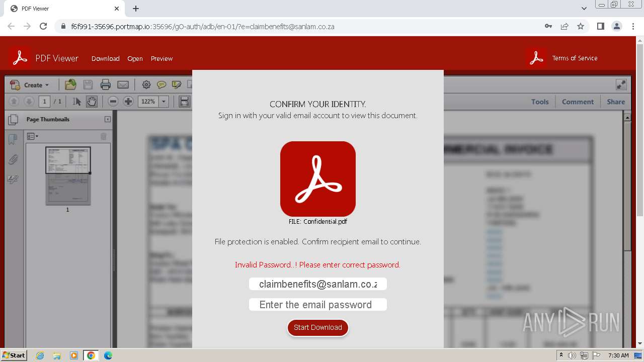Open the Chrome profile avatar
The image size is (644, 362).
pyautogui.click(x=617, y=26)
